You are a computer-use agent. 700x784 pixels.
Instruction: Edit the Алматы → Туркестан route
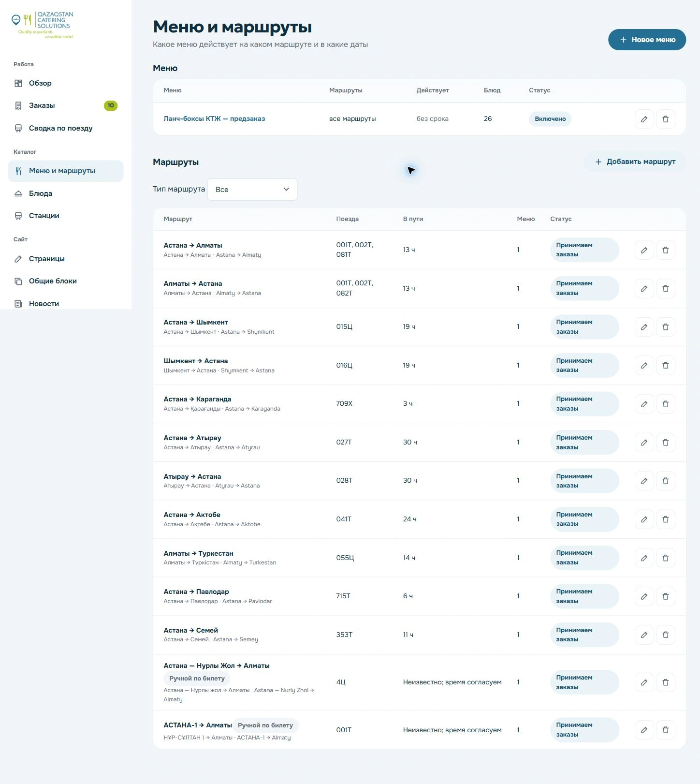644,558
